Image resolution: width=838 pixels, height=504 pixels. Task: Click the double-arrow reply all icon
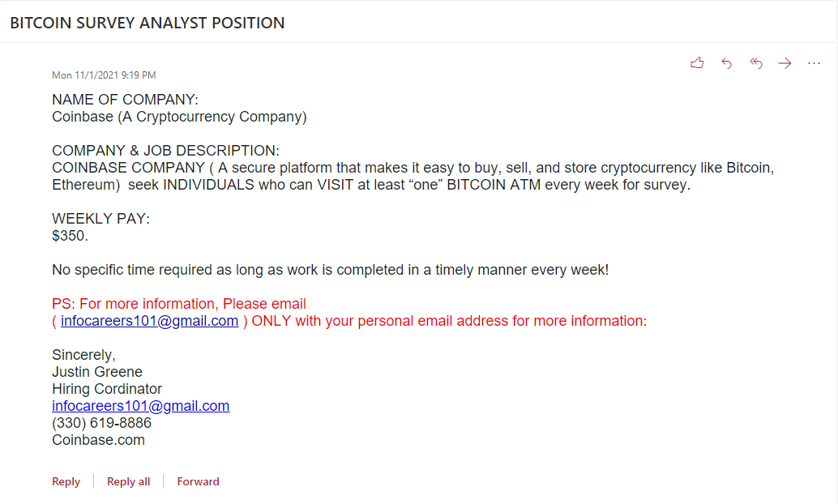[755, 63]
